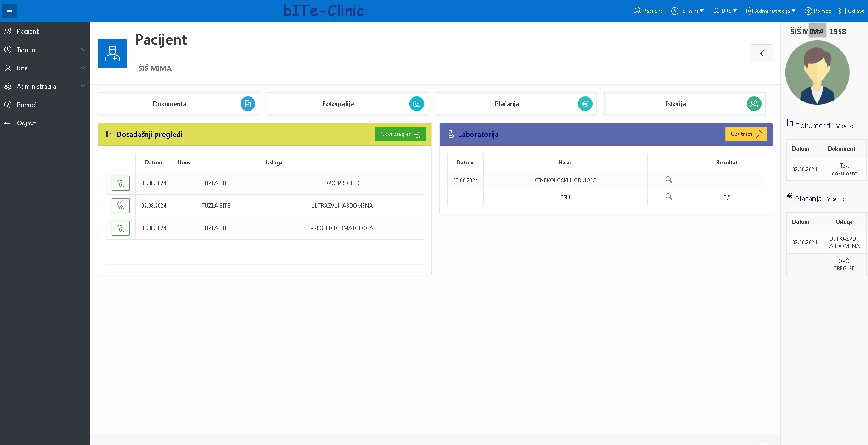Open the Bite dropdown in top bar
The width and height of the screenshot is (868, 445).
(x=725, y=11)
